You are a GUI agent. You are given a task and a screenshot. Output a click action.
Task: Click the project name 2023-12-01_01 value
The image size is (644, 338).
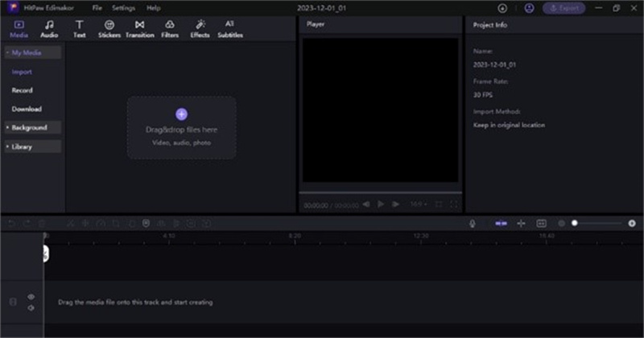pyautogui.click(x=494, y=64)
